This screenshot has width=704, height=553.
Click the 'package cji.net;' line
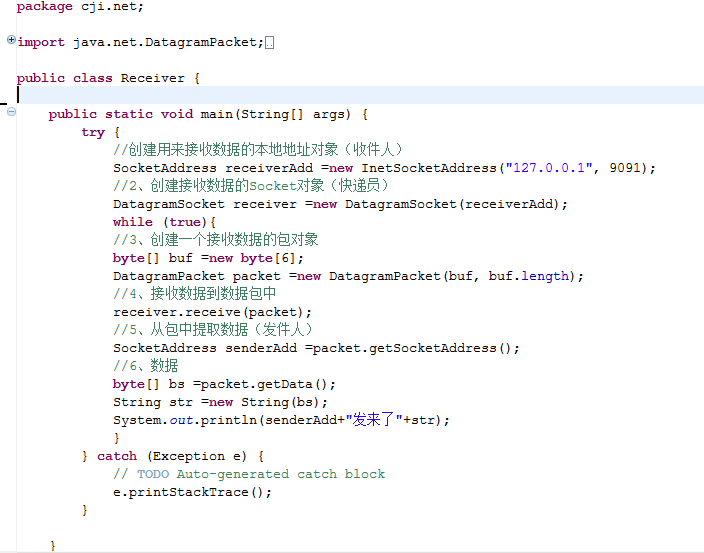tap(80, 7)
